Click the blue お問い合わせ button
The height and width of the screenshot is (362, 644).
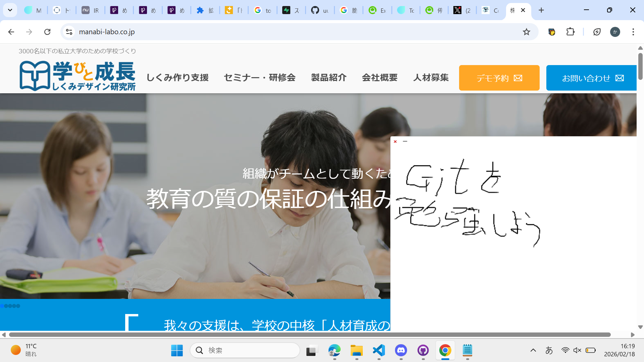click(x=591, y=78)
